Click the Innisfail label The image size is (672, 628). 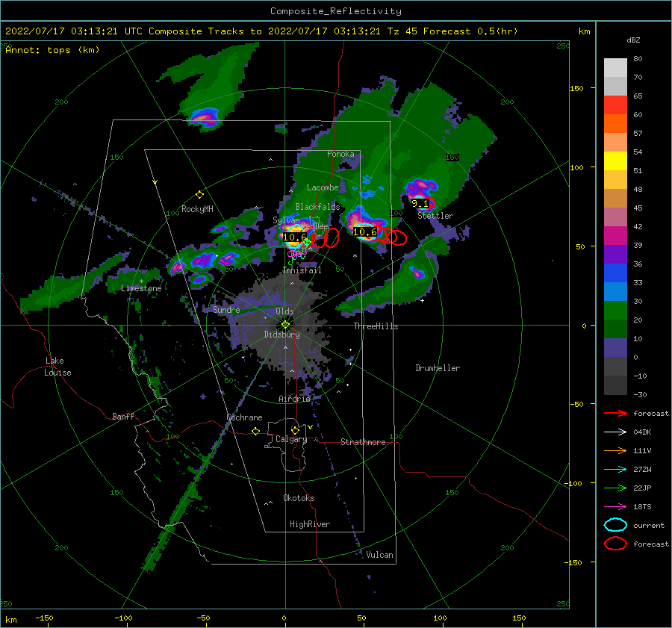coord(302,270)
